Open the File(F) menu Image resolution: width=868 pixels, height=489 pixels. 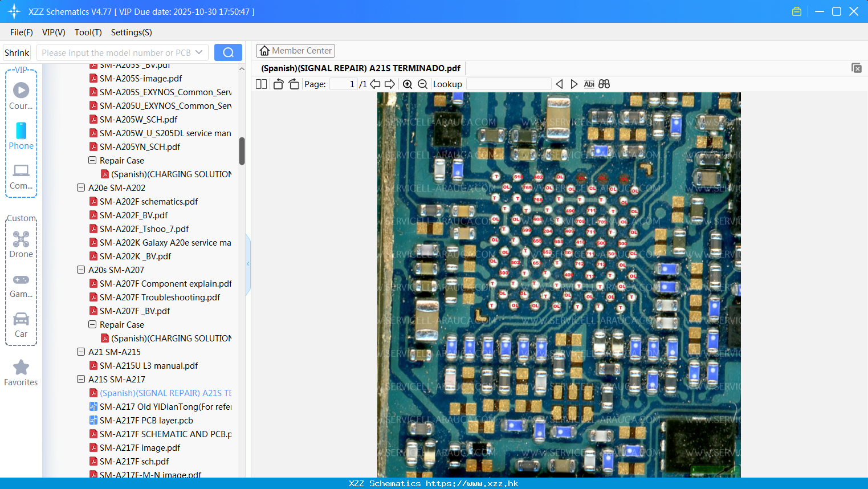[22, 32]
